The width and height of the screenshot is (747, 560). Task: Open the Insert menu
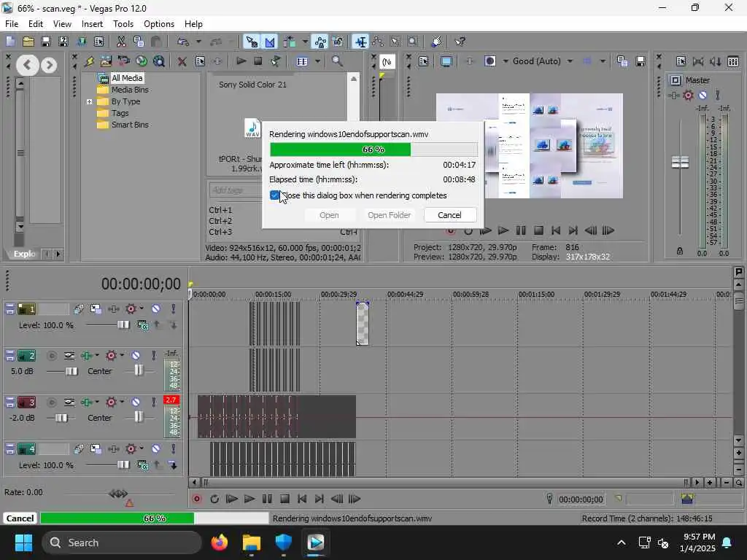92,24
